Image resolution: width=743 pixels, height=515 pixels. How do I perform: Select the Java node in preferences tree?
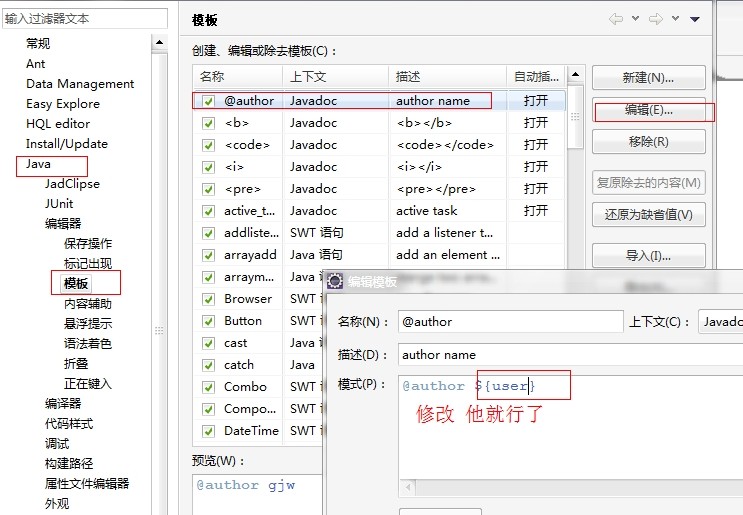39,164
